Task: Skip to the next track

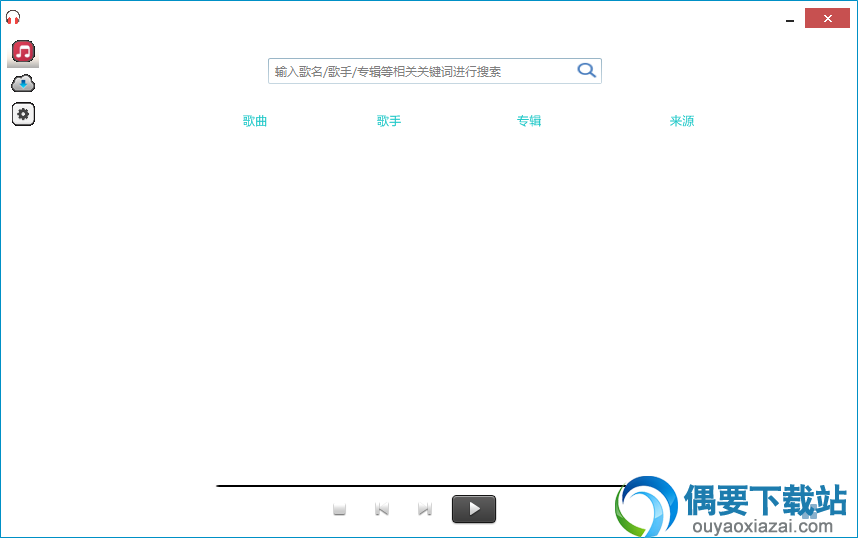Action: pyautogui.click(x=425, y=510)
